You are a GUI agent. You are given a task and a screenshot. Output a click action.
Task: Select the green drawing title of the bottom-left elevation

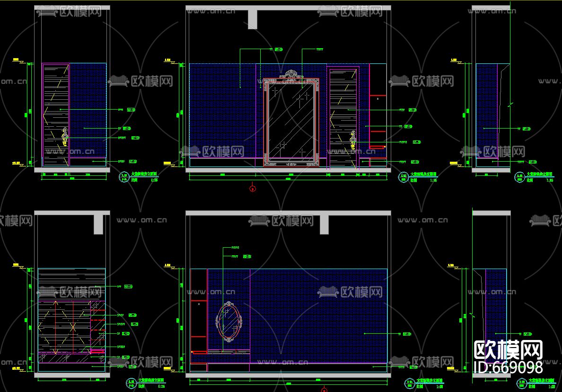point(151,380)
